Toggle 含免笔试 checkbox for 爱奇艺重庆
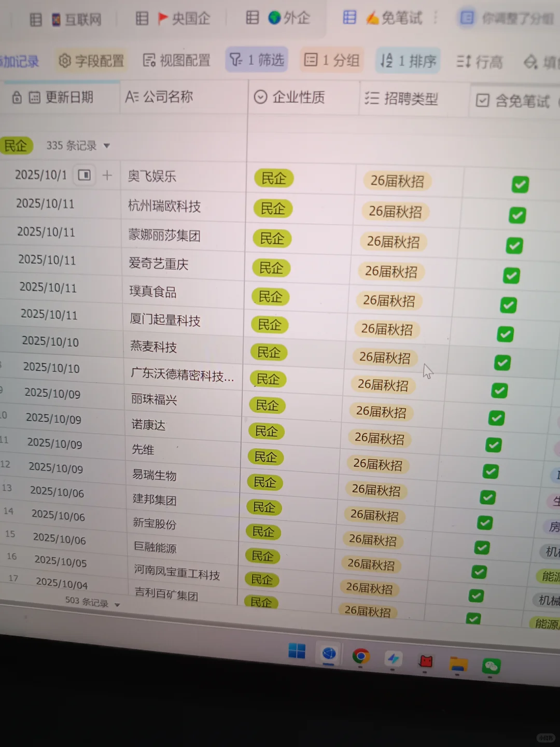Image resolution: width=560 pixels, height=747 pixels. pos(511,275)
